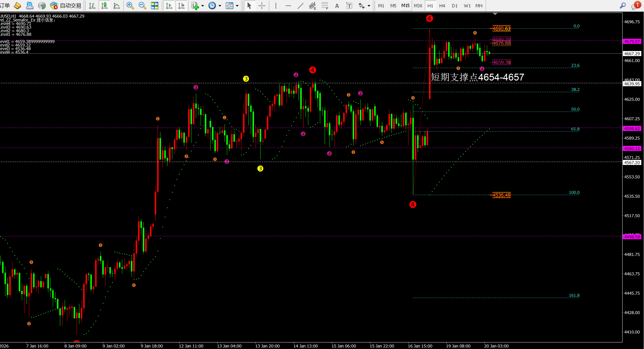Select the horizontal line drawing tool
The image size is (644, 349).
[x=288, y=6]
